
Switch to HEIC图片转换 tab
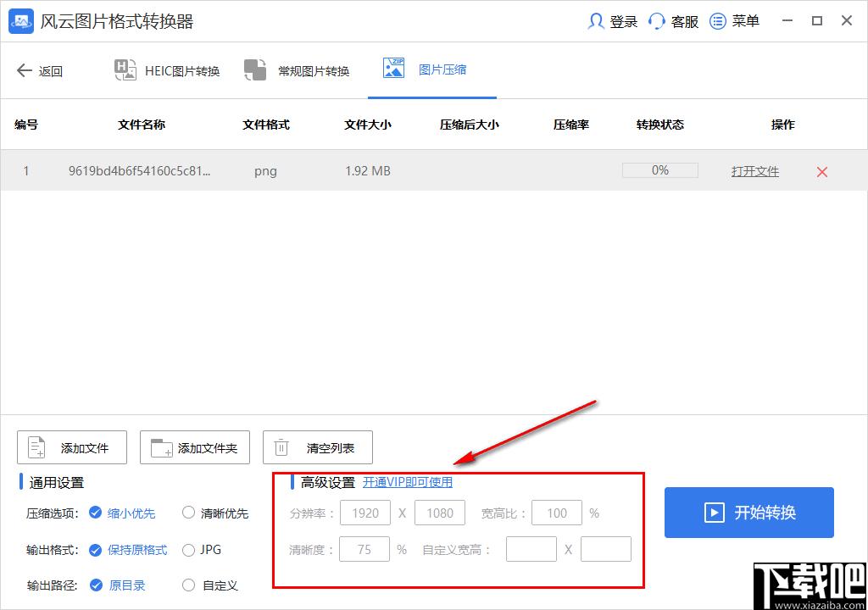point(167,70)
